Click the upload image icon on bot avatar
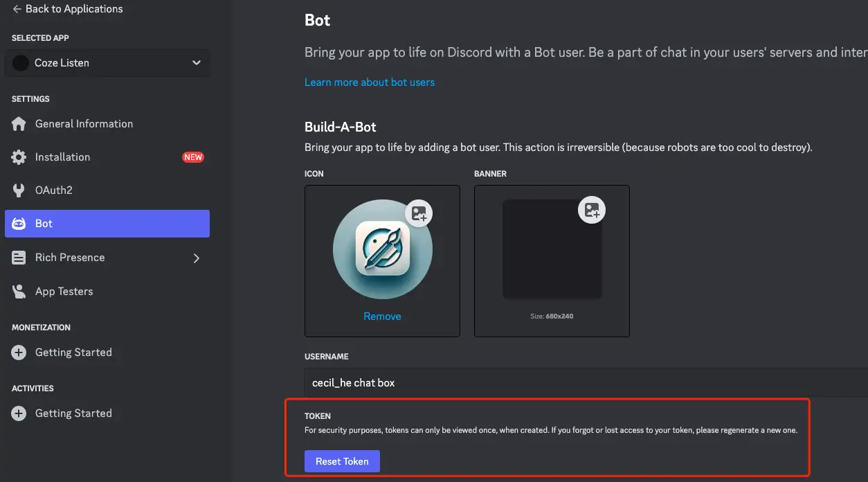868x482 pixels. coord(419,213)
